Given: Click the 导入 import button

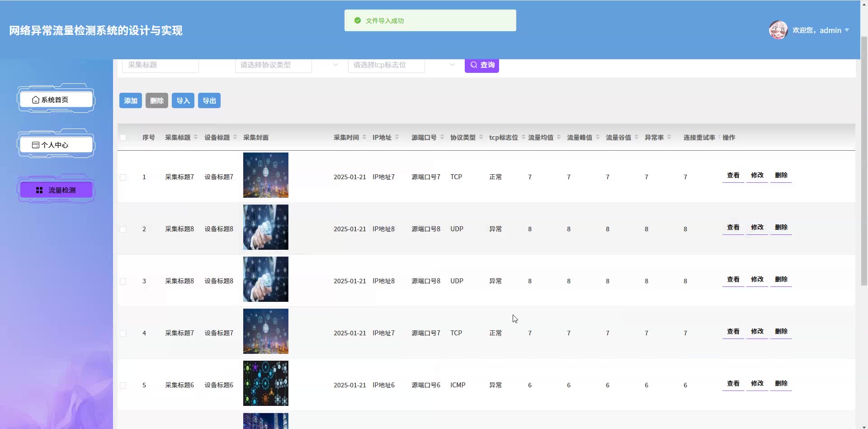Looking at the screenshot, I should (x=183, y=100).
